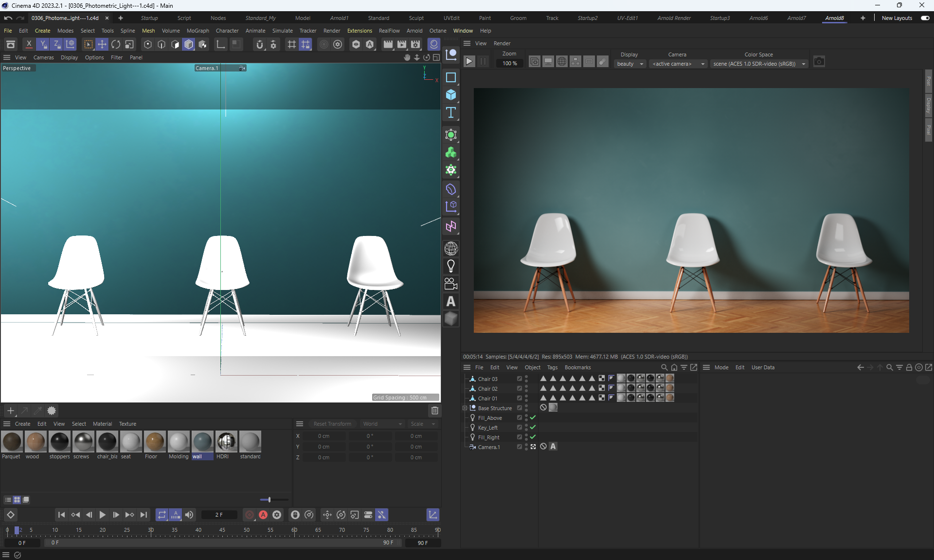Image resolution: width=934 pixels, height=560 pixels.
Task: Switch to the Arnold Render layout tab
Action: [674, 18]
